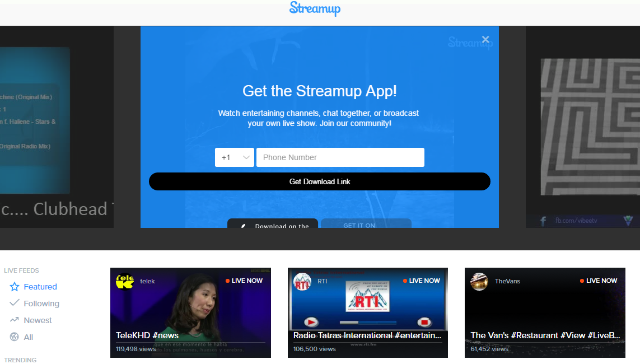
Task: Click the Newest trending-arrow icon
Action: click(x=15, y=320)
